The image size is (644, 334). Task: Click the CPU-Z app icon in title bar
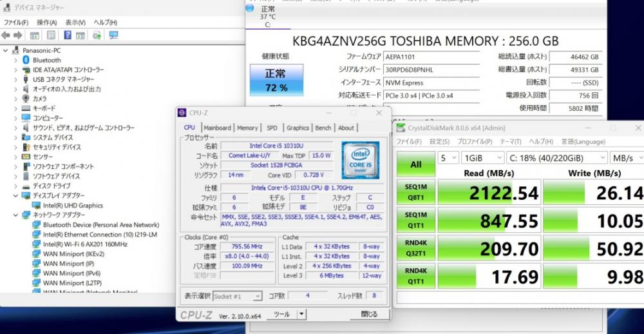[x=182, y=113]
